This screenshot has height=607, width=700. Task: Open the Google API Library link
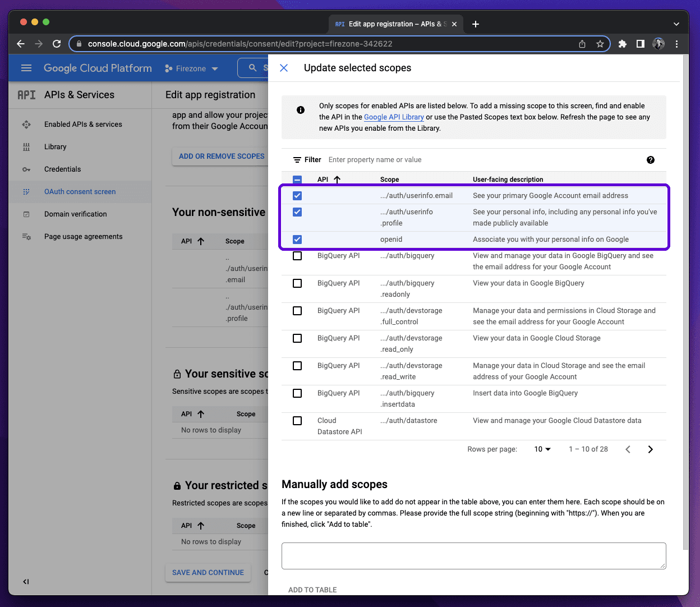(x=394, y=117)
